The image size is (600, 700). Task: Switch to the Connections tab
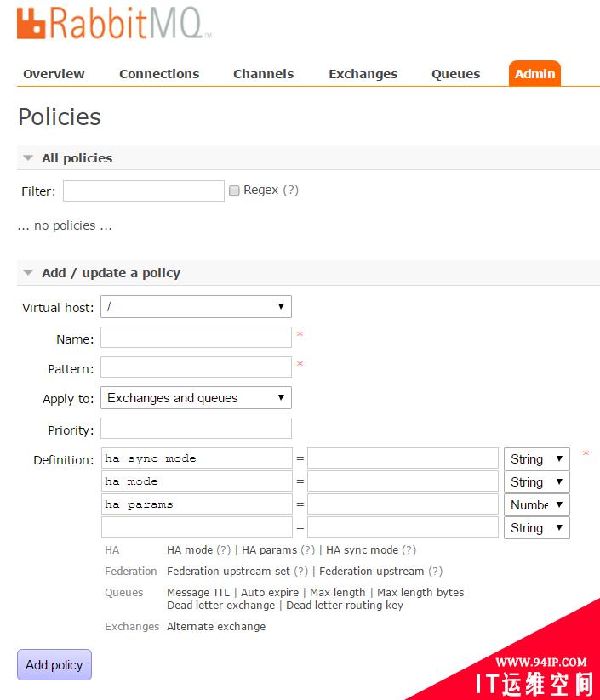[x=159, y=74]
